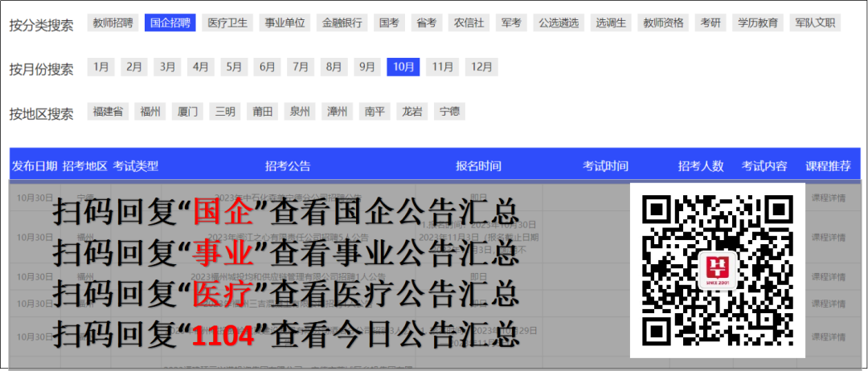Click the 选调生 category filter
The image size is (868, 371).
pyautogui.click(x=611, y=22)
